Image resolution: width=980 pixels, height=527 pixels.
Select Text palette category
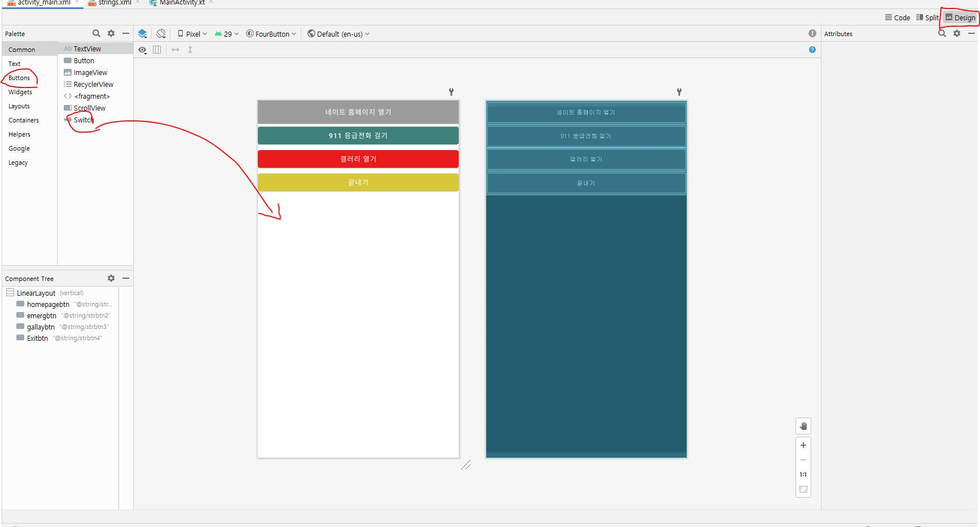pos(29,64)
